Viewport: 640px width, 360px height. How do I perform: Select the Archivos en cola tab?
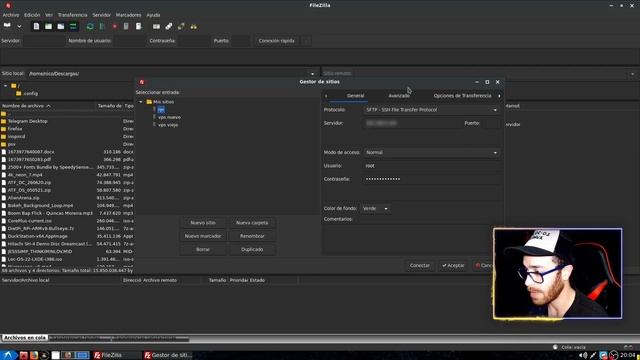(25, 338)
